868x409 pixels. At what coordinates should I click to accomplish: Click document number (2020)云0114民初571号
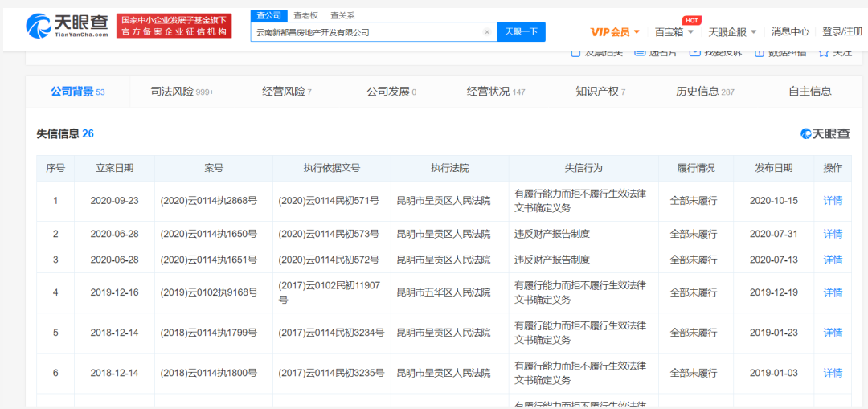coord(329,201)
